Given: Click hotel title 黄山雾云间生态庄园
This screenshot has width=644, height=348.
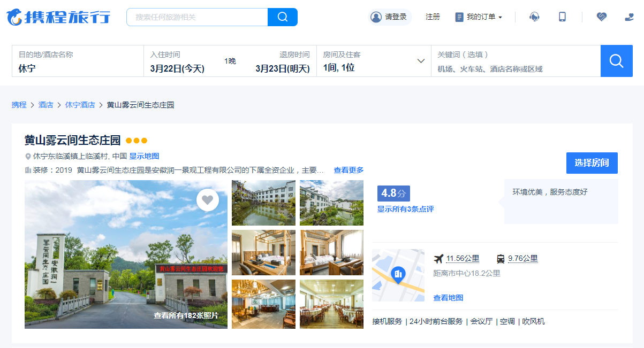Looking at the screenshot, I should pos(72,141).
